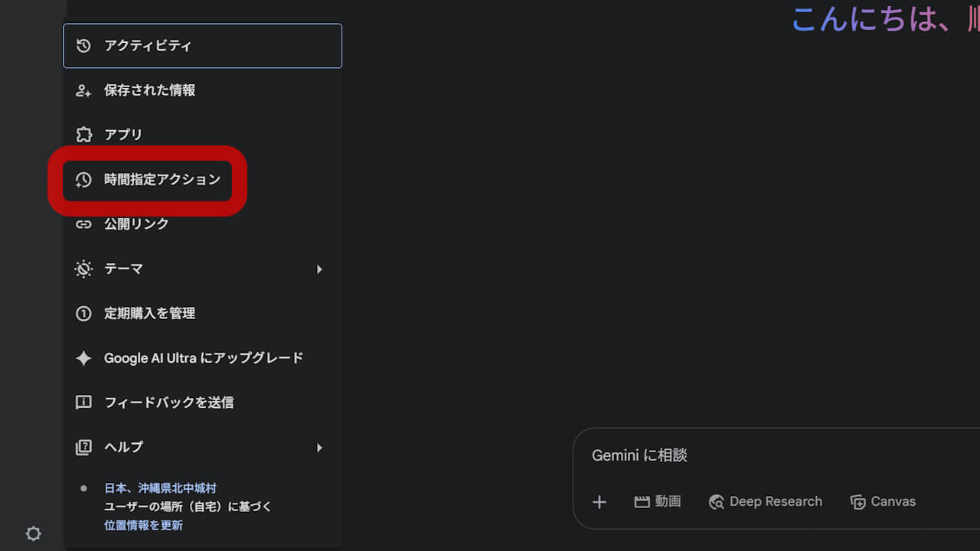Viewport: 980px width, 551px height.
Task: Open 公開リンク menu entry
Action: pyautogui.click(x=202, y=224)
